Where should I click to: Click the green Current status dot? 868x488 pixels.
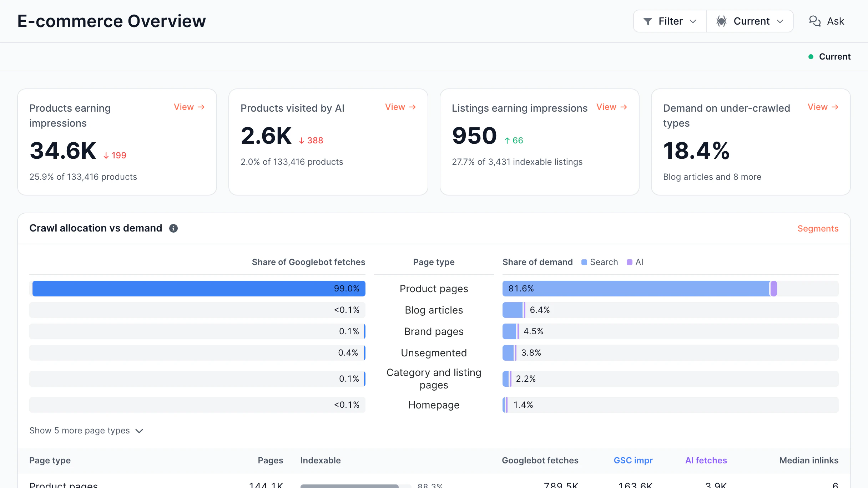coord(811,57)
